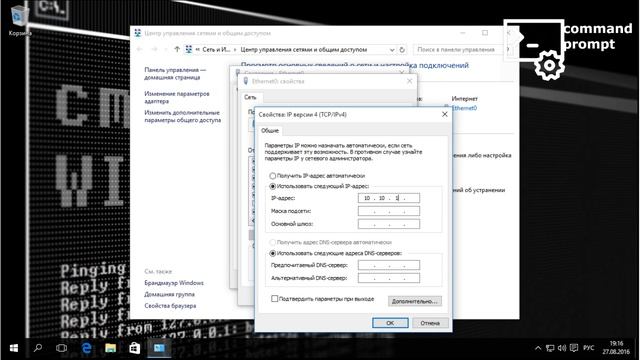Open 'Изменение параметров адаптера' link
The height and width of the screenshot is (360, 640).
(x=177, y=97)
